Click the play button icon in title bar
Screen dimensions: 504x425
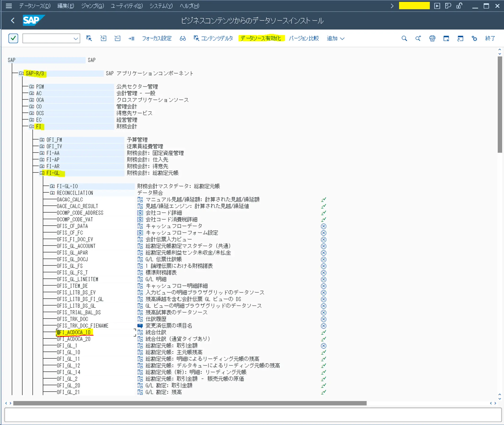tap(437, 6)
